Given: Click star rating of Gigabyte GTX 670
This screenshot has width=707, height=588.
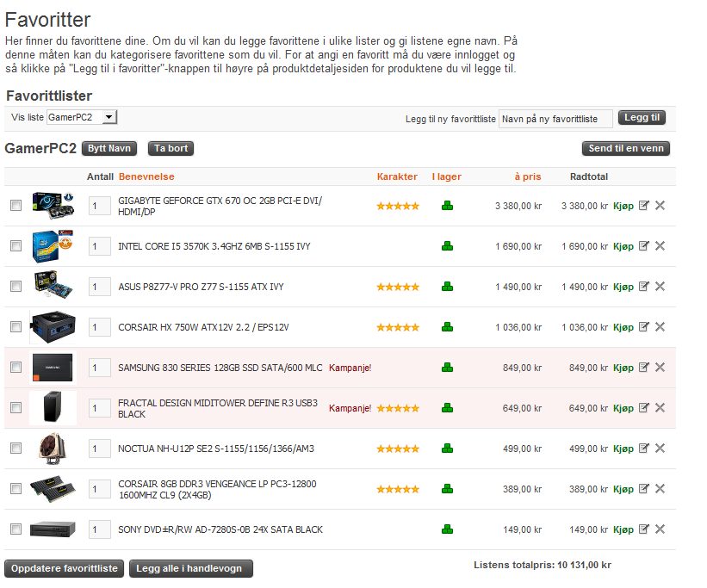Looking at the screenshot, I should coord(398,206).
